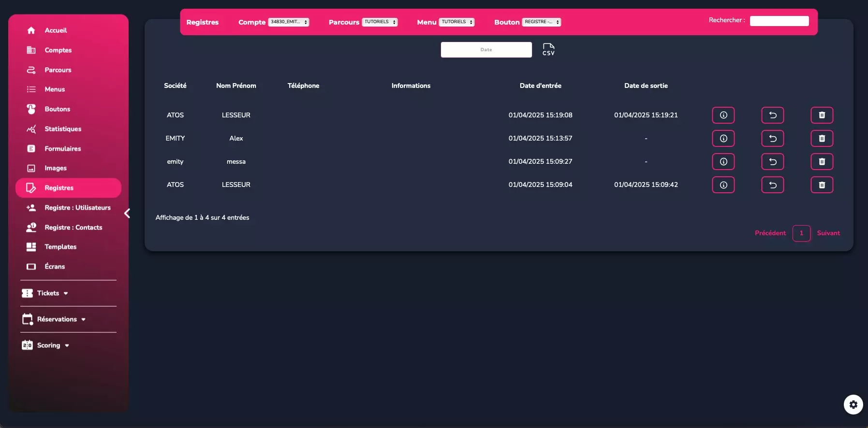Viewport: 868px width, 428px height.
Task: Select exit date 01/04/2025 15:09:42
Action: point(646,185)
